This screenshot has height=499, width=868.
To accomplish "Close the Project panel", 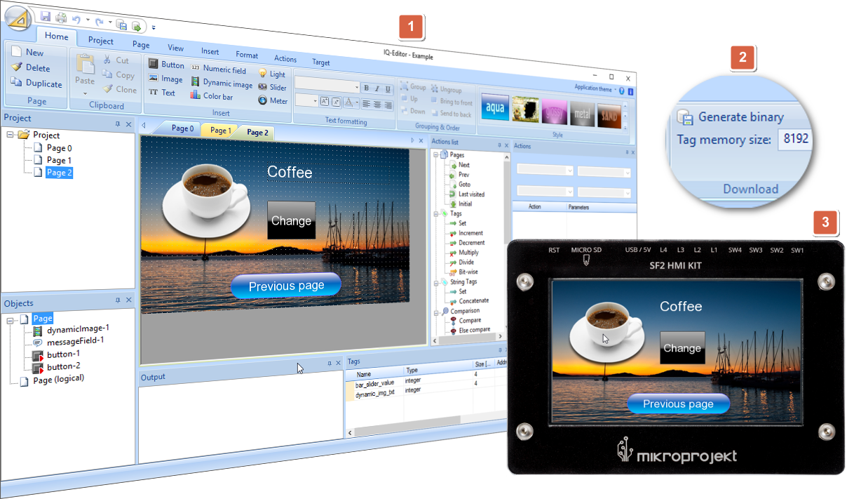I will (x=128, y=124).
